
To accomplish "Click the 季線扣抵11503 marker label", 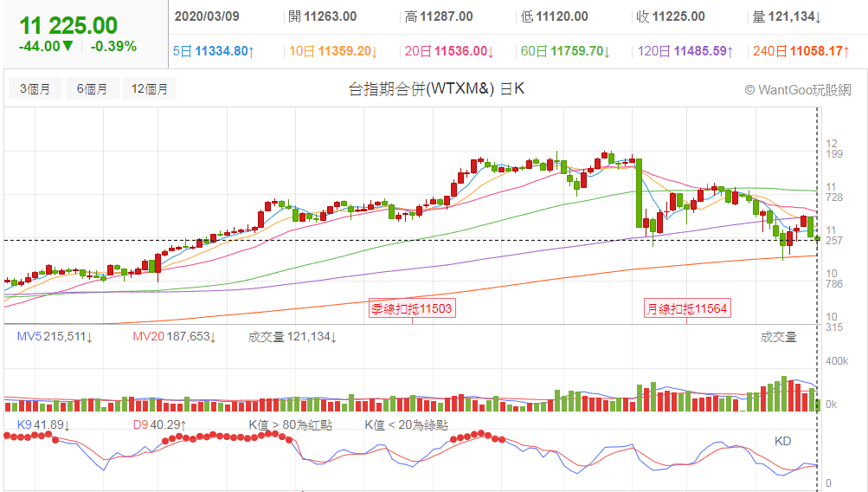I will (412, 308).
